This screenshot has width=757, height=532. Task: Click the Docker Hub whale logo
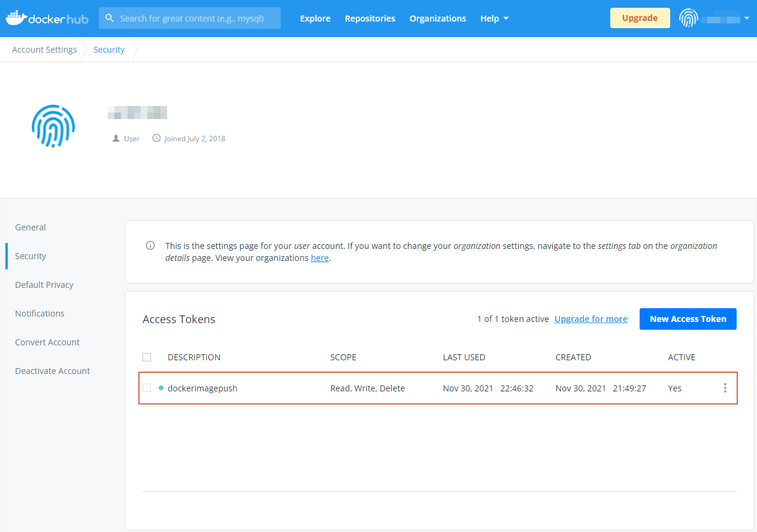(x=47, y=18)
